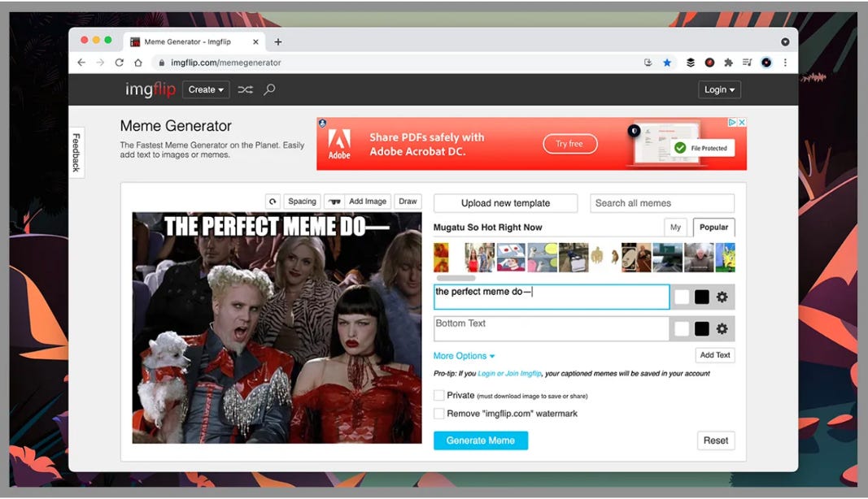Expand More Options
Image resolution: width=868 pixels, height=499 pixels.
464,356
